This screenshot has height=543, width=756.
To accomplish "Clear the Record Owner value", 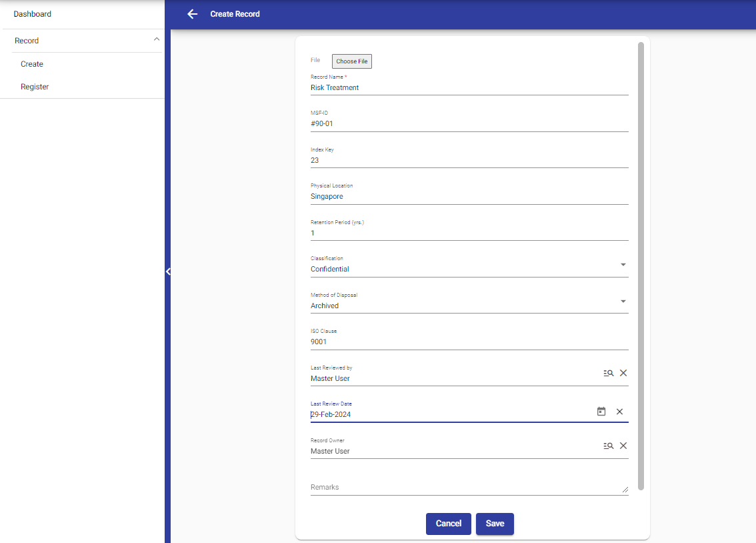I will 623,446.
